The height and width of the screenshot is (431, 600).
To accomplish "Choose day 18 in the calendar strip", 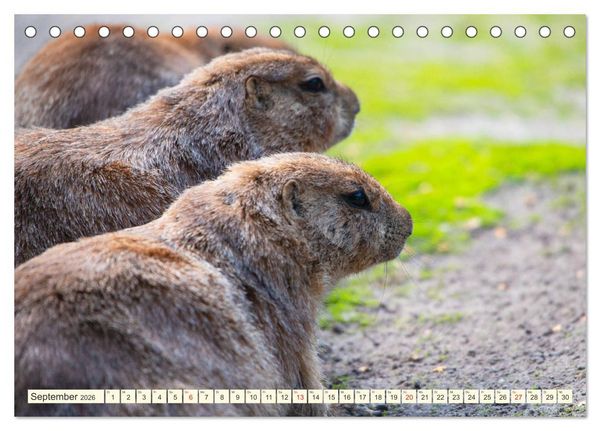I will click(378, 397).
